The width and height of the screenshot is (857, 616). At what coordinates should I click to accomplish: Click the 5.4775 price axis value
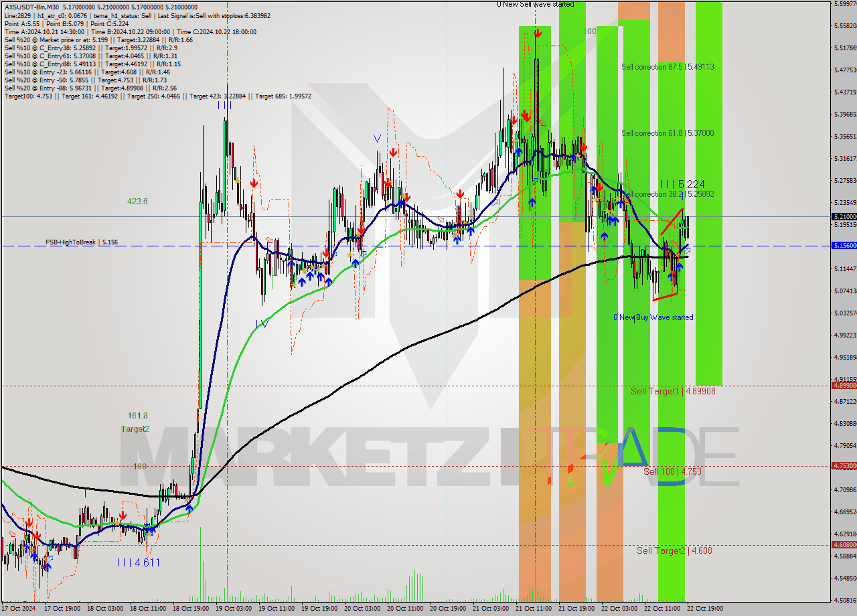pos(844,70)
